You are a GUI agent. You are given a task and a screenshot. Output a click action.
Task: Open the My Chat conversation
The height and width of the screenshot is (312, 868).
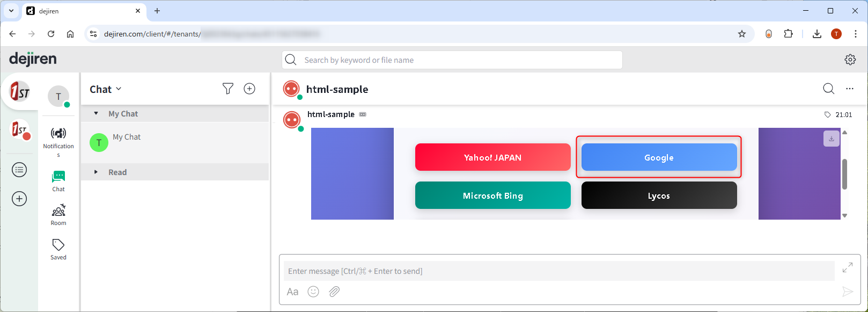[175, 142]
